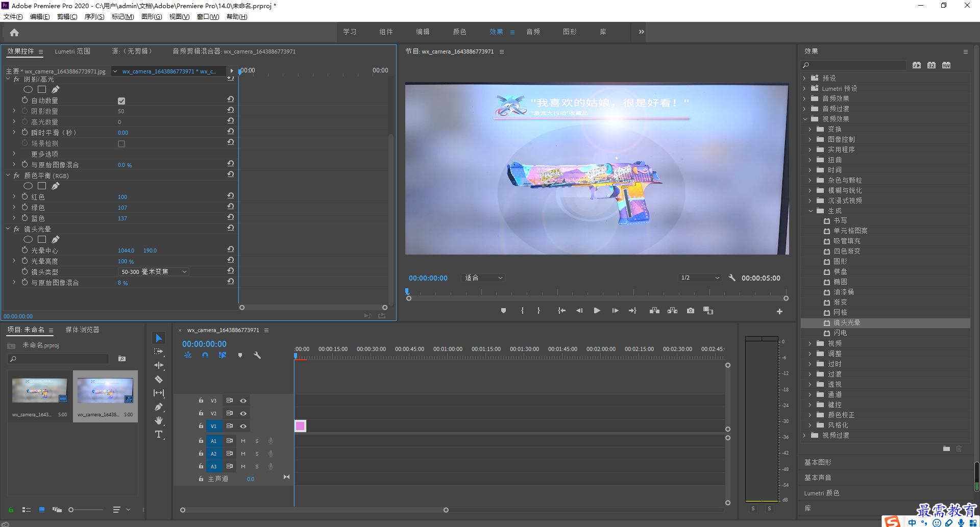Create ellipse mask under 颜色平衡 (RGB)
Screen dimensions: 980x527
click(x=28, y=186)
